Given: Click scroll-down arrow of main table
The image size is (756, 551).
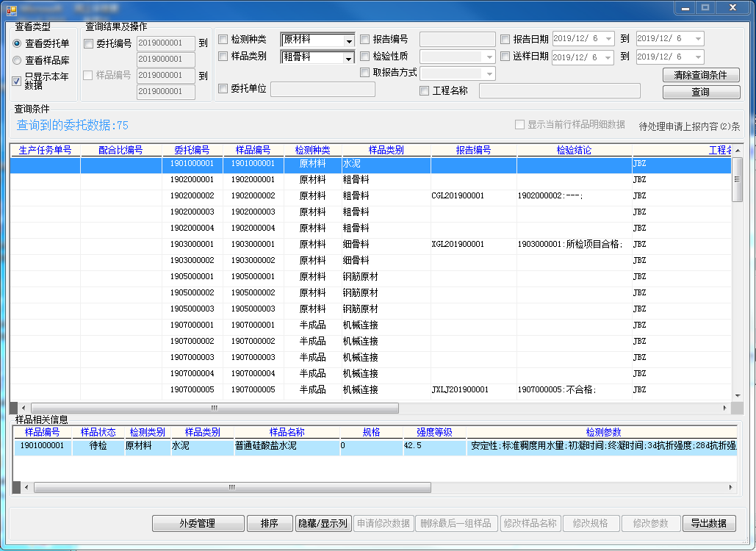Looking at the screenshot, I should pyautogui.click(x=737, y=397).
